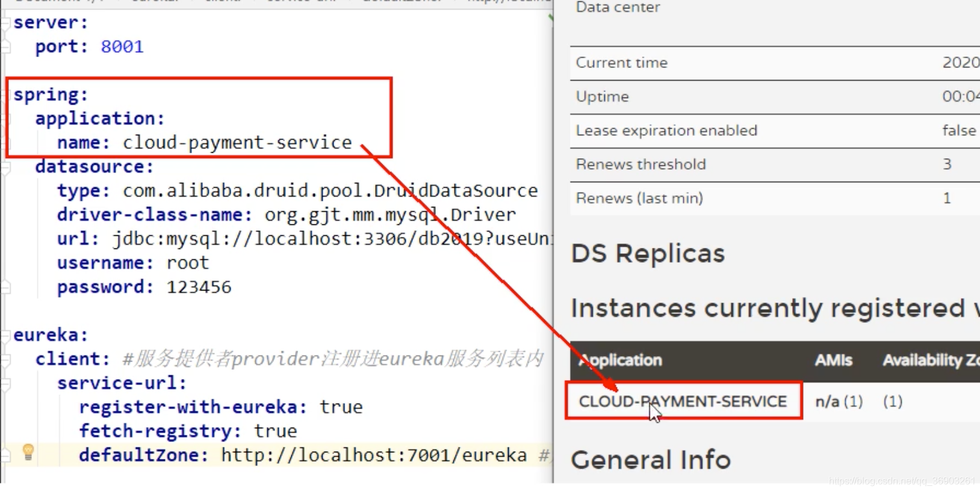Click the Instances currently registered heading
Viewport: 980px width, 492px height.
tap(775, 308)
